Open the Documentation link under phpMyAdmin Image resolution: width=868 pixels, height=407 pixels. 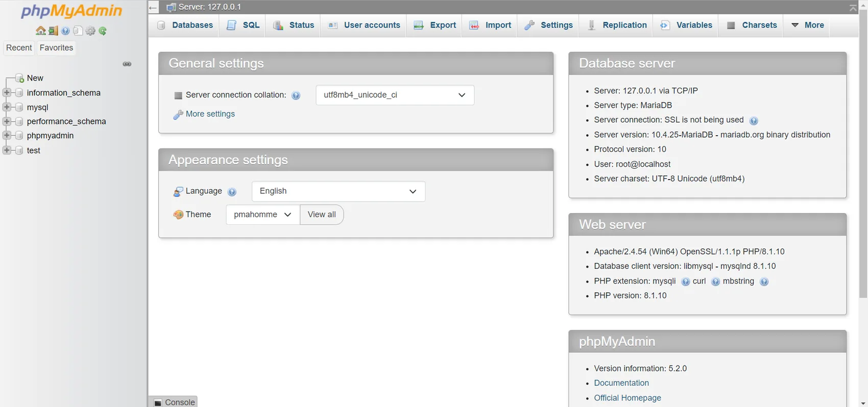click(x=621, y=383)
